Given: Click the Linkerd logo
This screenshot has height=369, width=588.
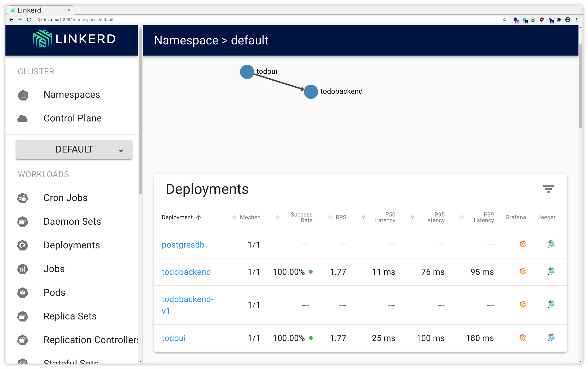Looking at the screenshot, I should click(74, 39).
